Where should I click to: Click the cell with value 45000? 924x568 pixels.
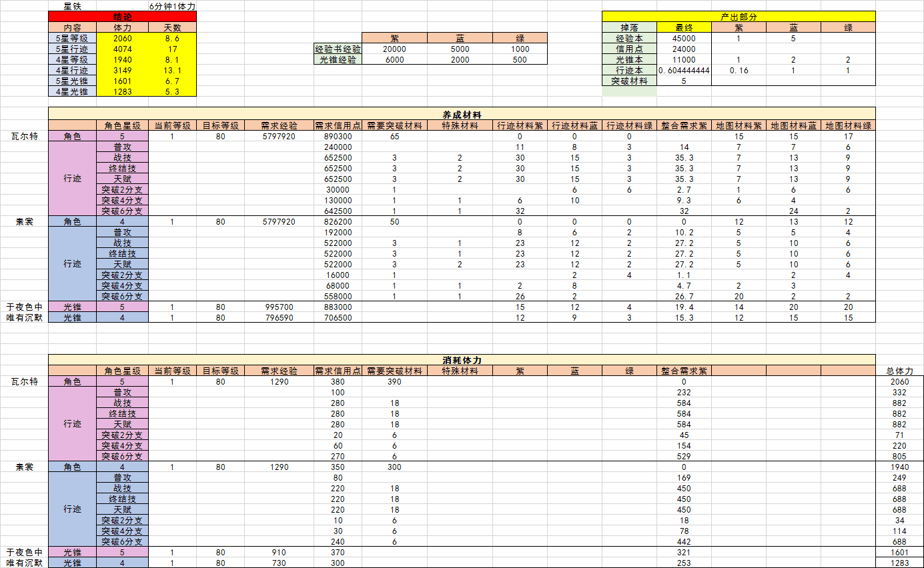[684, 38]
